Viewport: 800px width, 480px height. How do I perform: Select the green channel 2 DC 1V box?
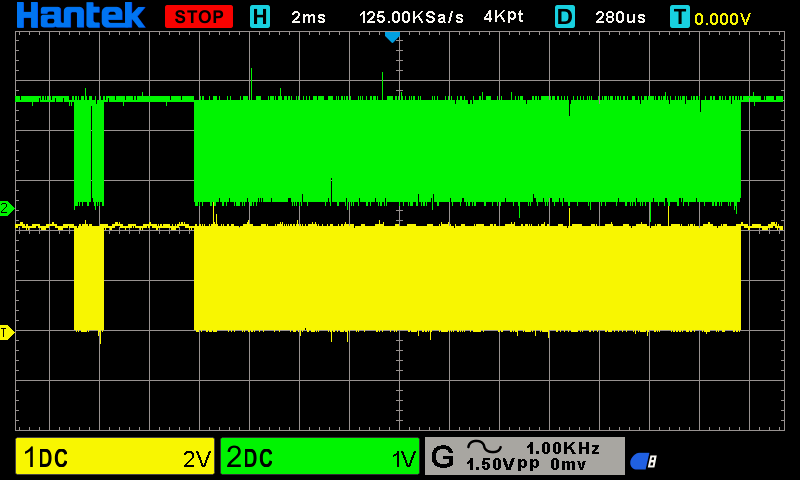coord(320,456)
